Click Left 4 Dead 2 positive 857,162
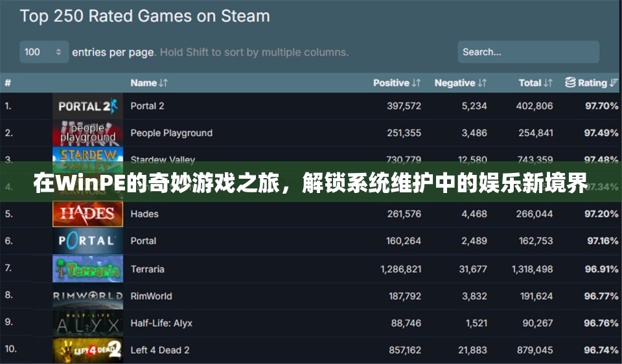This screenshot has height=364, width=622. pos(405,350)
